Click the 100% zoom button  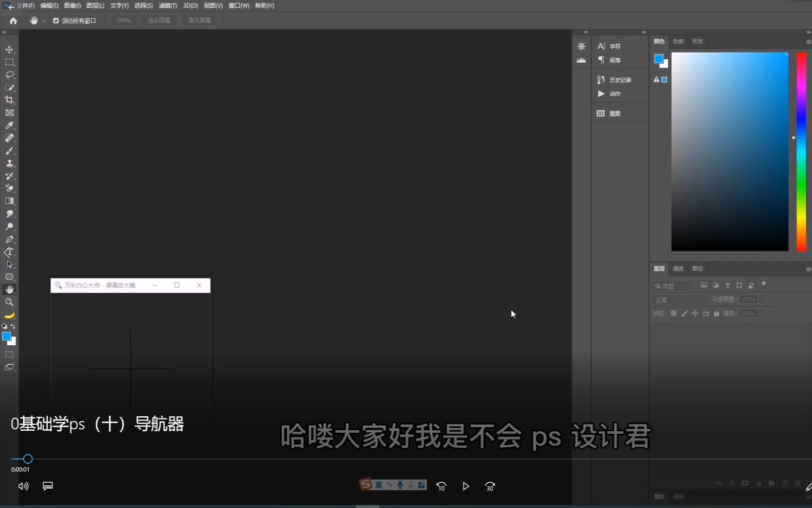click(x=123, y=20)
